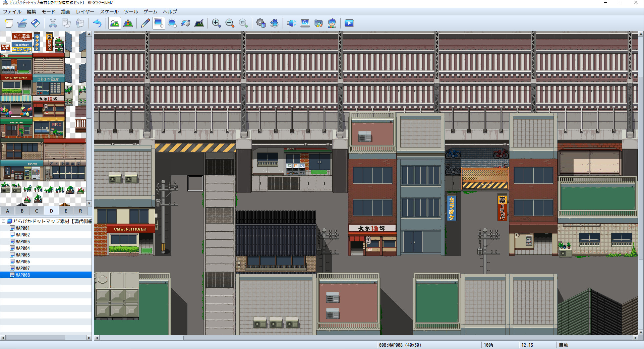
Task: Collapse the project tree root node
Action: pos(3,222)
